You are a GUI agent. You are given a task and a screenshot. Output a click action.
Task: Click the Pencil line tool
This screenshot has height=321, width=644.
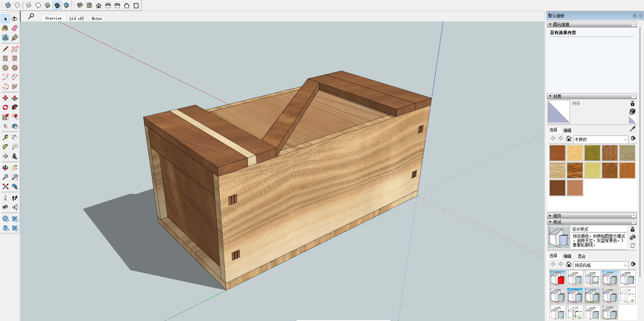[x=5, y=49]
